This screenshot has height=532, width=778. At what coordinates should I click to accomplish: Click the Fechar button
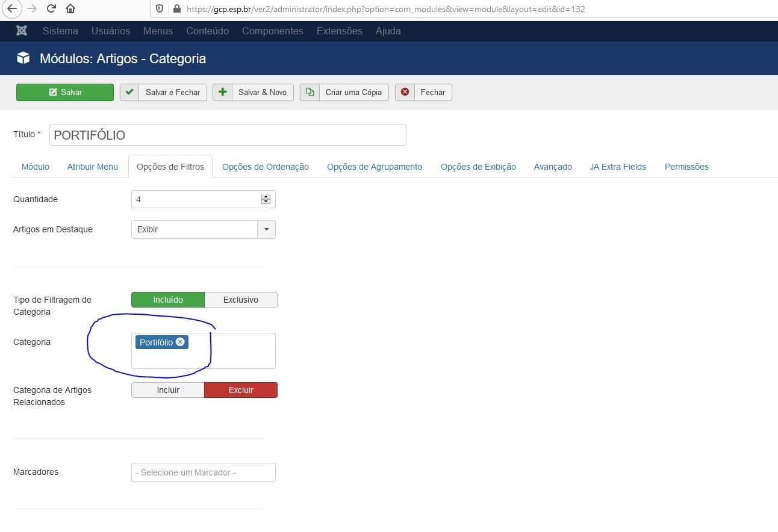point(424,92)
